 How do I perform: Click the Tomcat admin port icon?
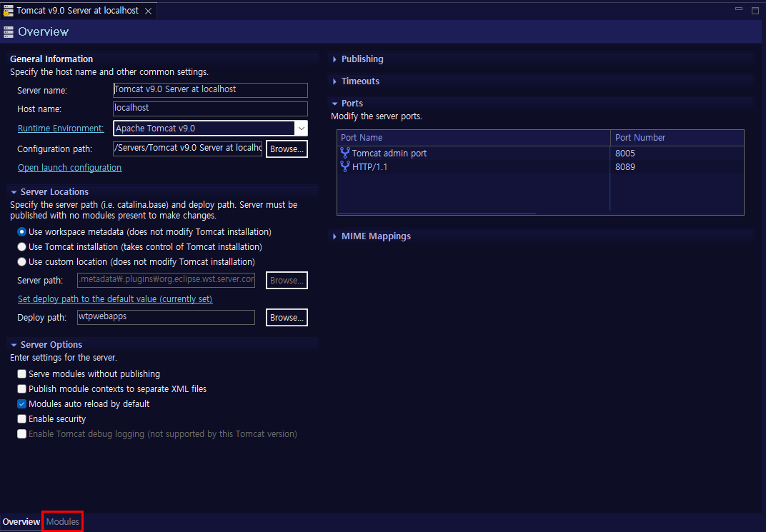pos(345,154)
